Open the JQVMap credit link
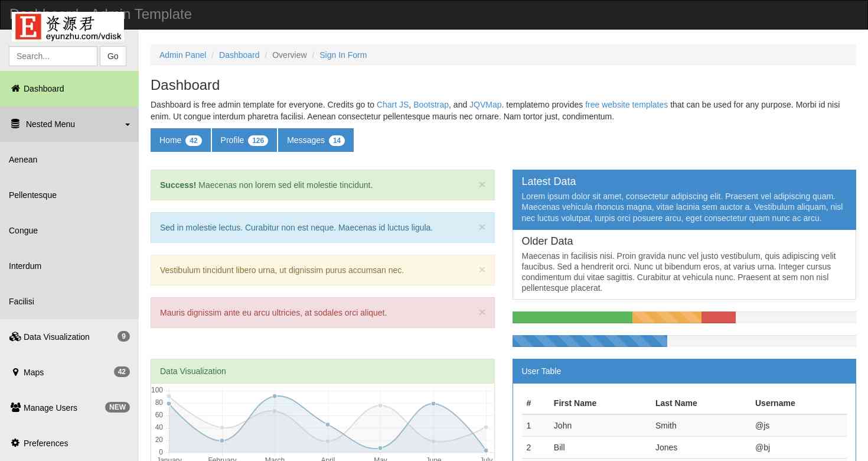The height and width of the screenshot is (461, 868). click(x=485, y=105)
